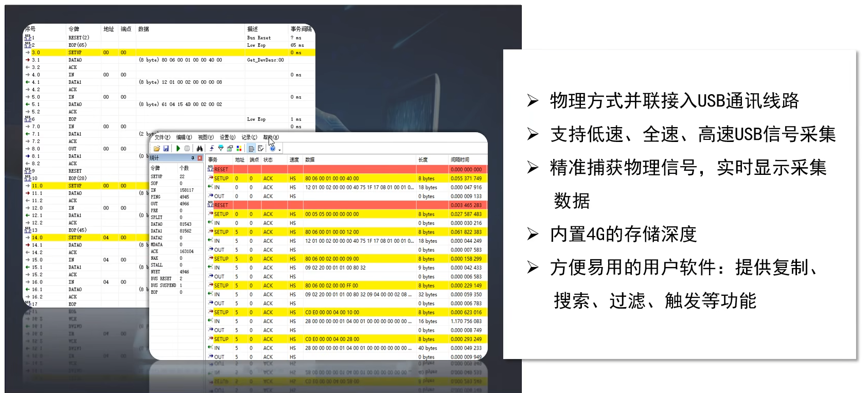
Task: Click SETUP arrow icon at 0.000 623 016
Action: tap(211, 312)
